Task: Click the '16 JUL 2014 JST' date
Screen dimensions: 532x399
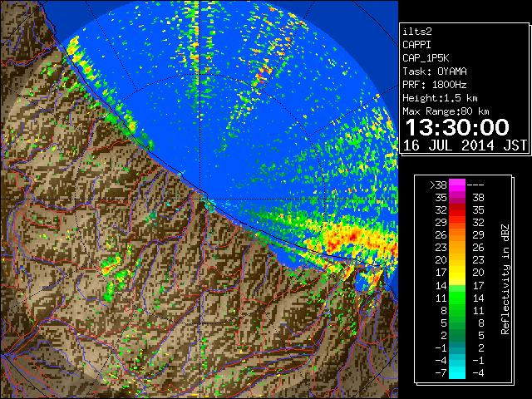Action: (465, 145)
